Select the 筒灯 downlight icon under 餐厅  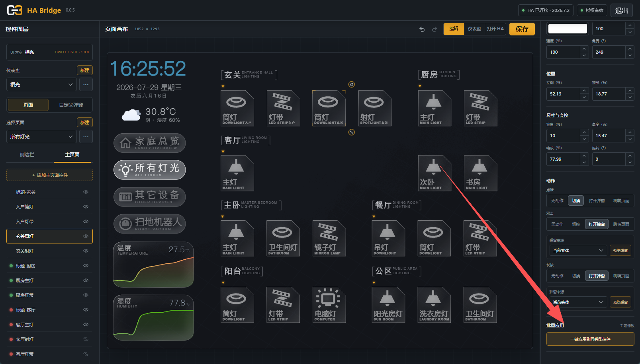[434, 238]
